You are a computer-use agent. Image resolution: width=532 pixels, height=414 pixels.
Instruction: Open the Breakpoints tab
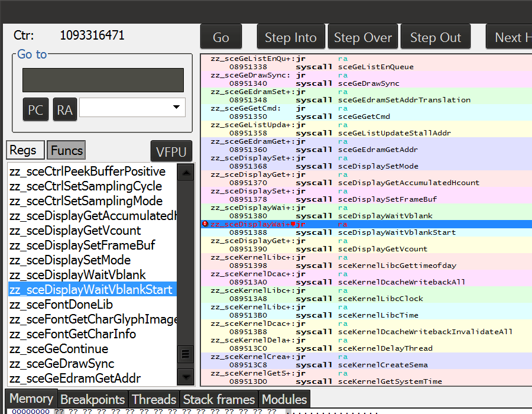[93, 400]
